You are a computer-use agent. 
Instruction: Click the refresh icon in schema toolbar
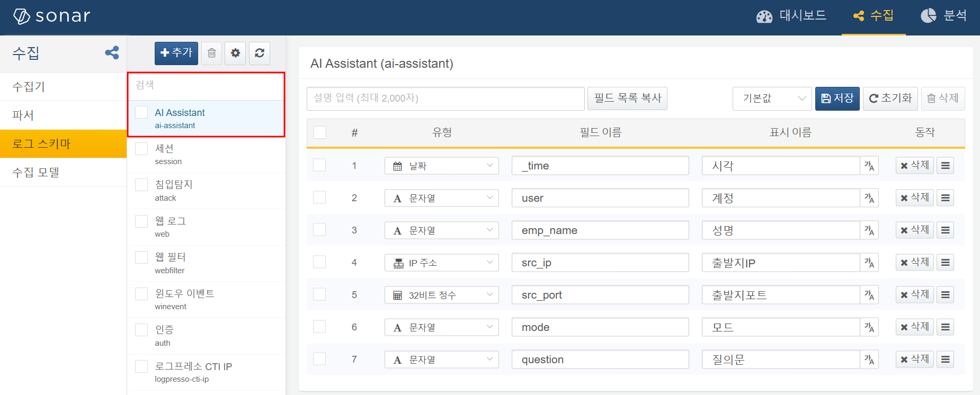point(260,53)
